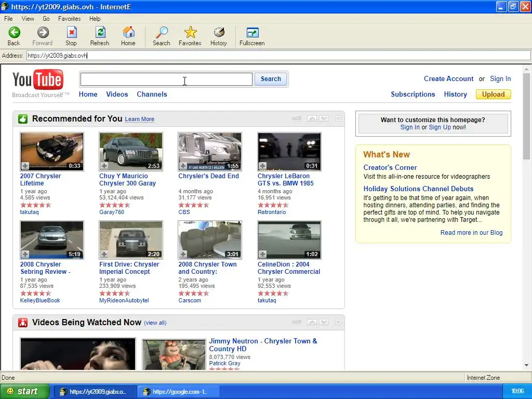Move Videos Being Watched Now module up
Viewport: 532px width, 399px height.
click(312, 322)
